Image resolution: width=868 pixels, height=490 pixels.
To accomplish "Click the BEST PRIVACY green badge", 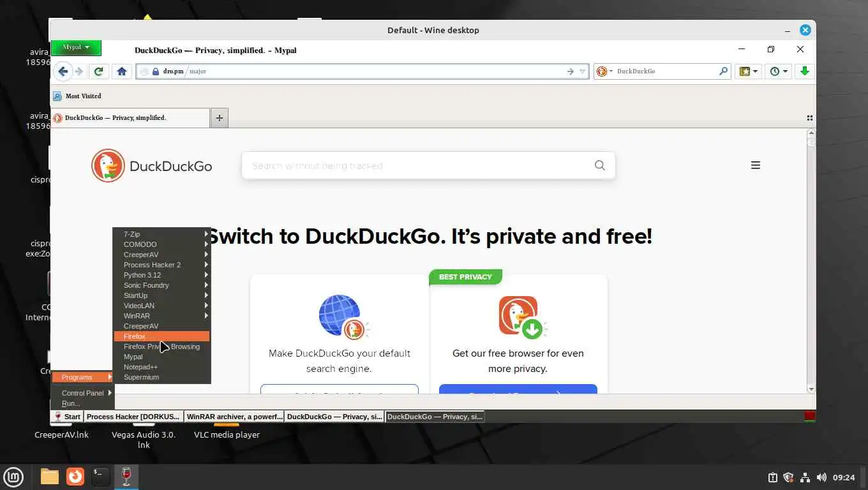I will 465,277.
